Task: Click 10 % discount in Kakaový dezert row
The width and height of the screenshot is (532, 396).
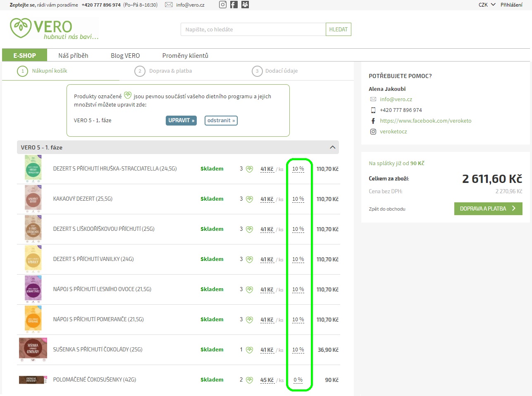Action: pos(298,199)
